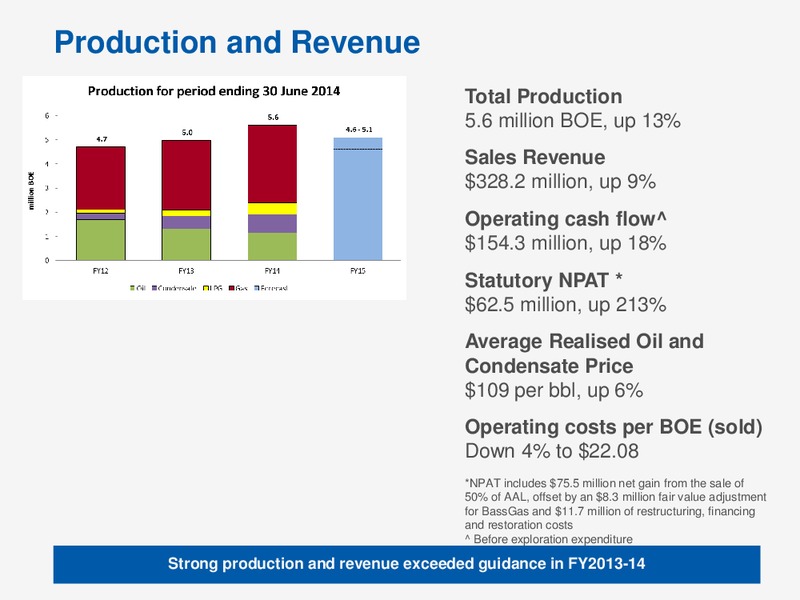Click the '5.0' label above FY13 bar
The width and height of the screenshot is (800, 600).
[187, 132]
